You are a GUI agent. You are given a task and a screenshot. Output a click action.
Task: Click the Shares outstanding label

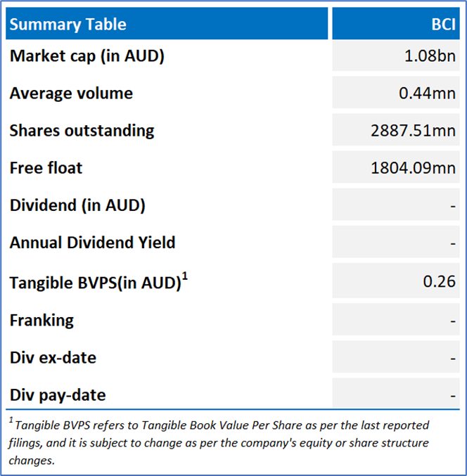pyautogui.click(x=82, y=131)
